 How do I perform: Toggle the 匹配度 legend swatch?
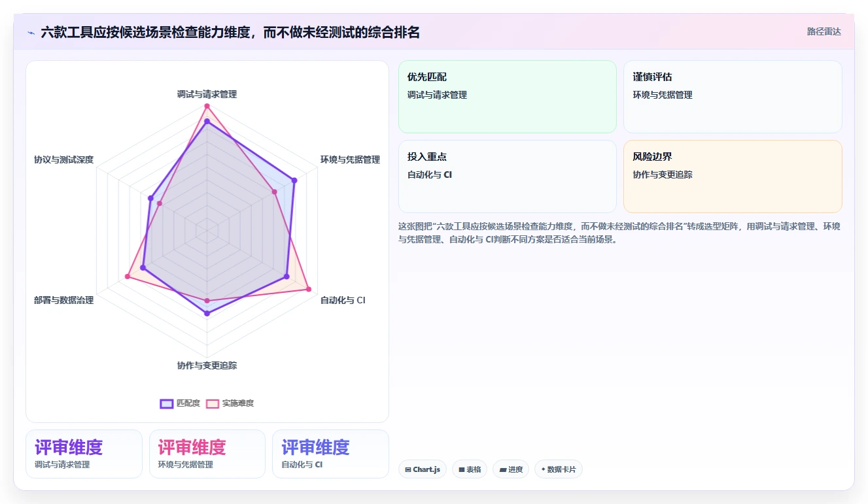[167, 403]
